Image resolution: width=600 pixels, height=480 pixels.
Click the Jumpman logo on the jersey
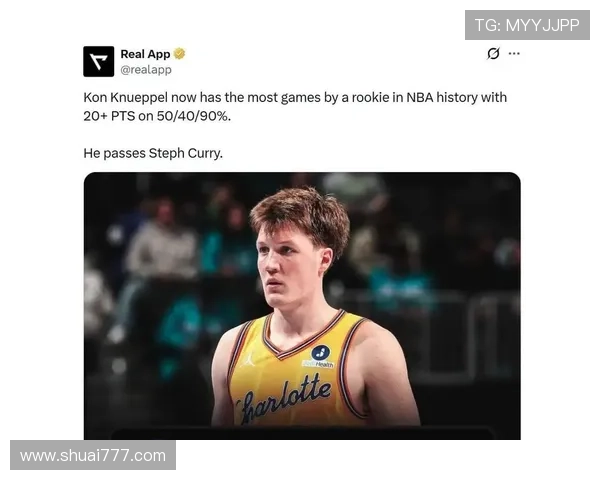[249, 359]
